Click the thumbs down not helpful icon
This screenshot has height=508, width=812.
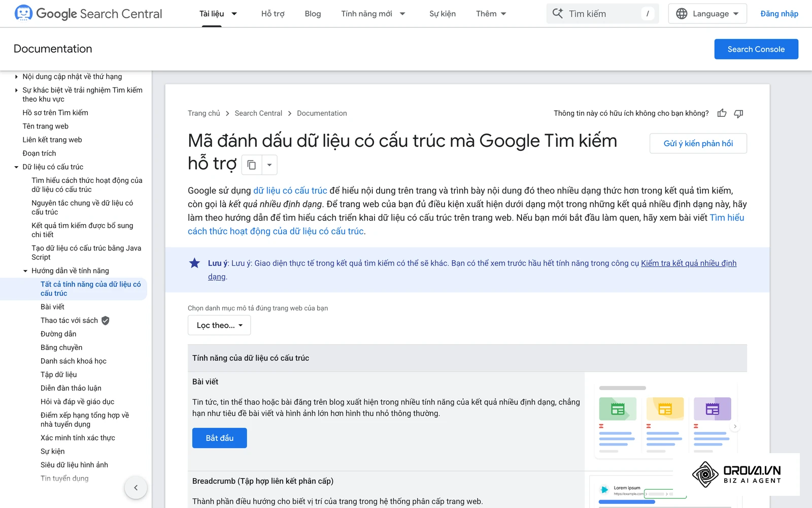738,113
